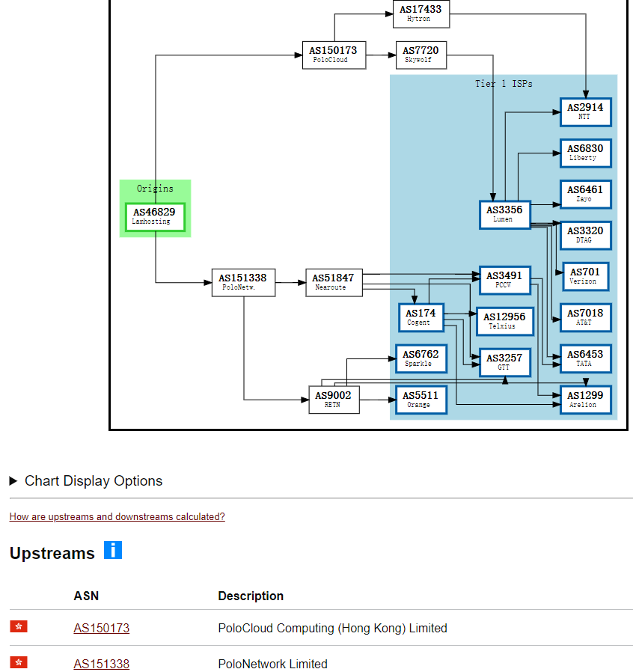The image size is (633, 672).
Task: Click the AS2914 NTT node
Action: 585,112
